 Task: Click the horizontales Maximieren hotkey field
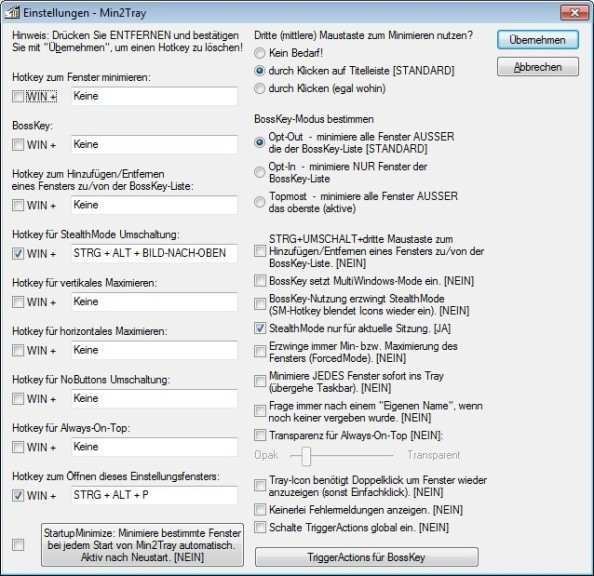point(155,350)
